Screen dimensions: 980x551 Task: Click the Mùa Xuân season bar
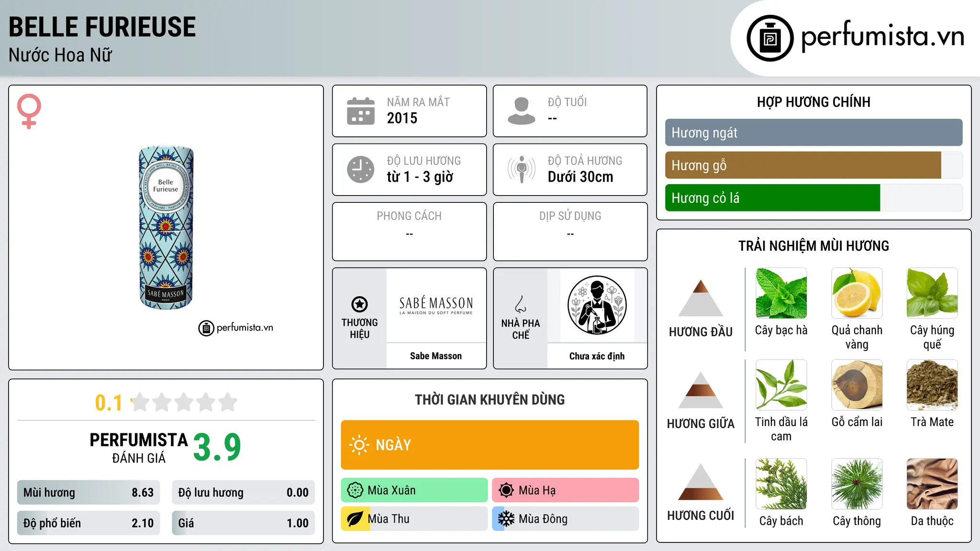pos(414,490)
